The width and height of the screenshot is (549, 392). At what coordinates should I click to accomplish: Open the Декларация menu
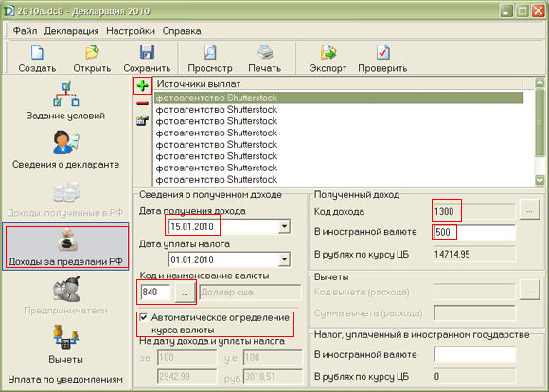pyautogui.click(x=71, y=31)
